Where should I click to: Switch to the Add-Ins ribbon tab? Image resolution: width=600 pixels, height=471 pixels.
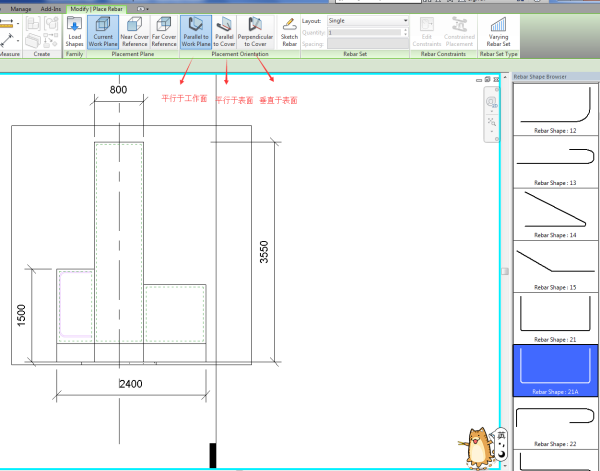[x=51, y=9]
